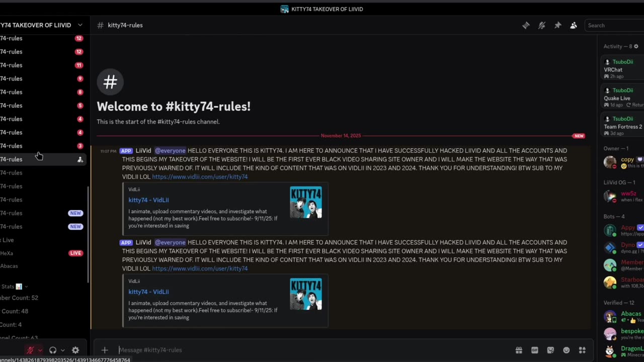
Task: Open the KITTY74 thumbnail in the first embed
Action: (306, 202)
